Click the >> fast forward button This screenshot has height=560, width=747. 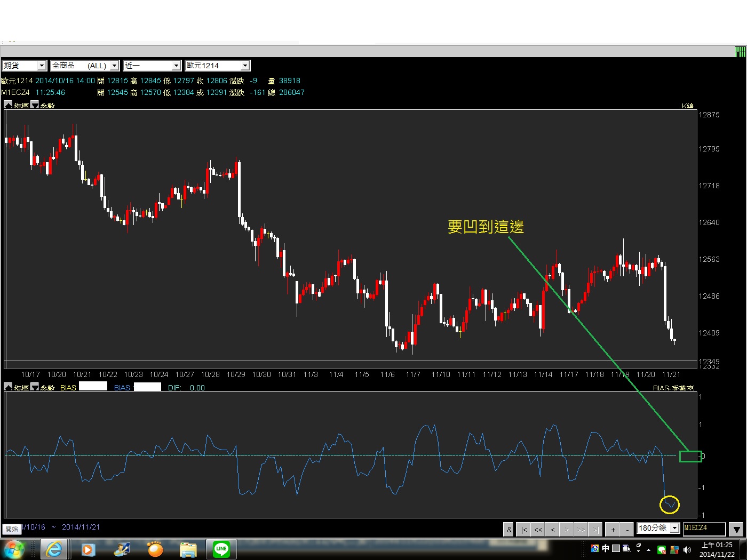pyautogui.click(x=581, y=529)
